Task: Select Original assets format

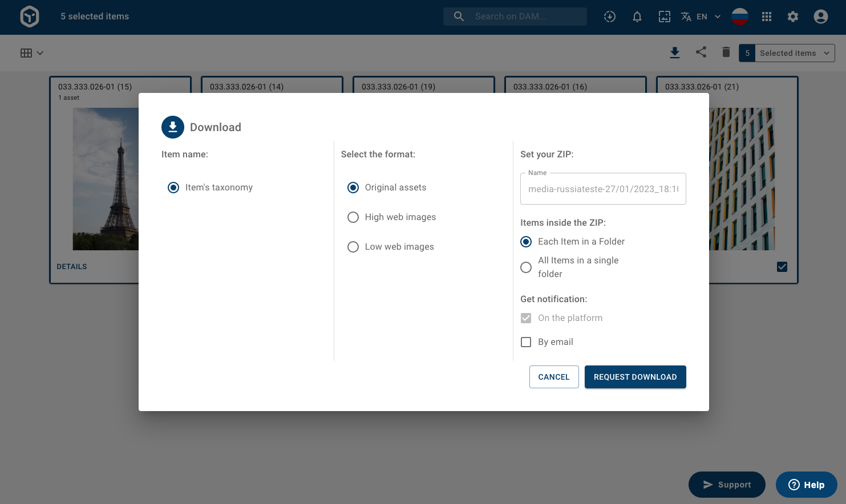Action: 353,188
